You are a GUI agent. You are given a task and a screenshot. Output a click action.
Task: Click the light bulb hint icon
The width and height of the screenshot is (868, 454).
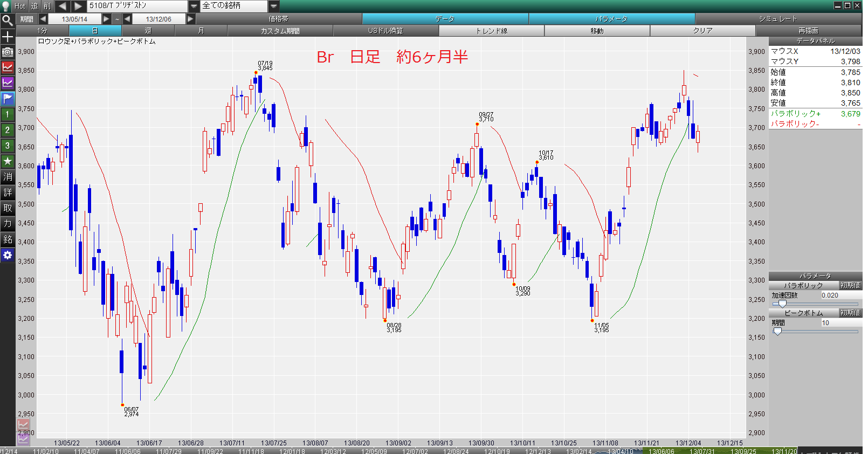click(x=6, y=6)
